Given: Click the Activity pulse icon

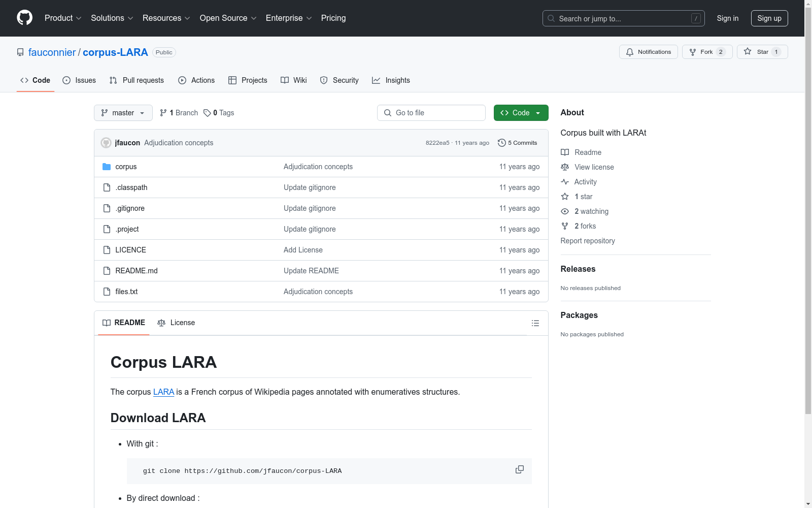Looking at the screenshot, I should (x=565, y=182).
